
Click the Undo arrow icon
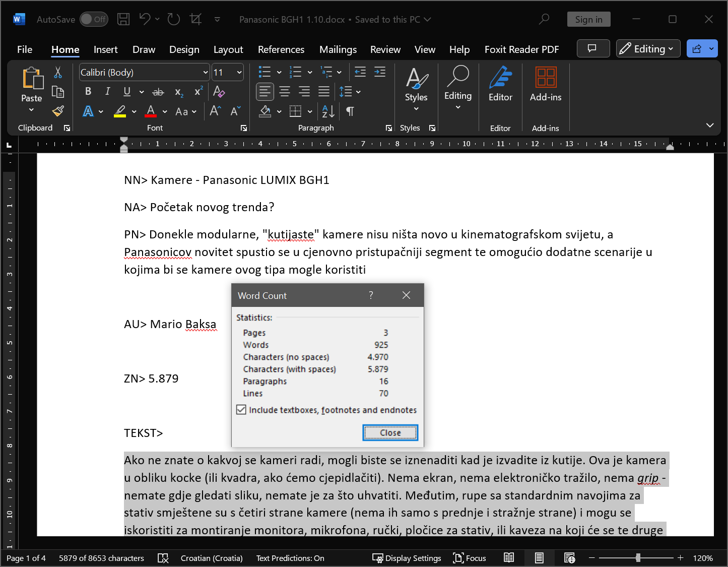(145, 19)
